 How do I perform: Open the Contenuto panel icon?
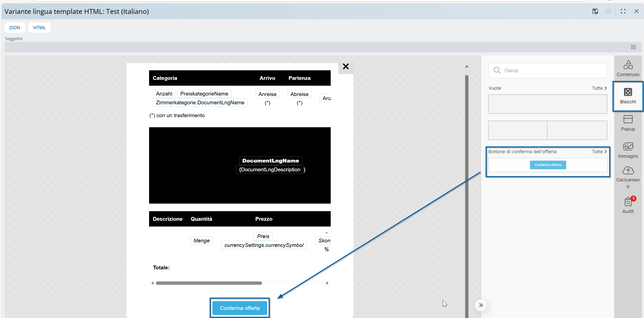coord(628,68)
